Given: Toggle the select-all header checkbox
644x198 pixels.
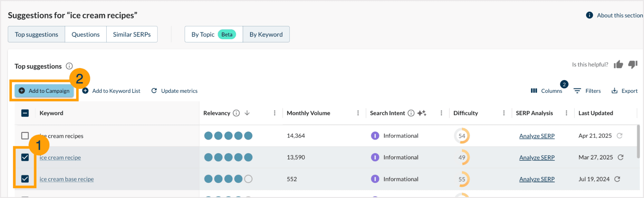Looking at the screenshot, I should click(25, 113).
